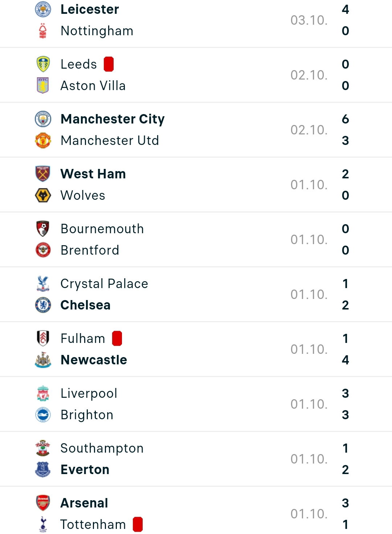This screenshot has height=534, width=392.
Task: Open the Leeds vs Aston Villa date 02.10.
Action: 309,75
